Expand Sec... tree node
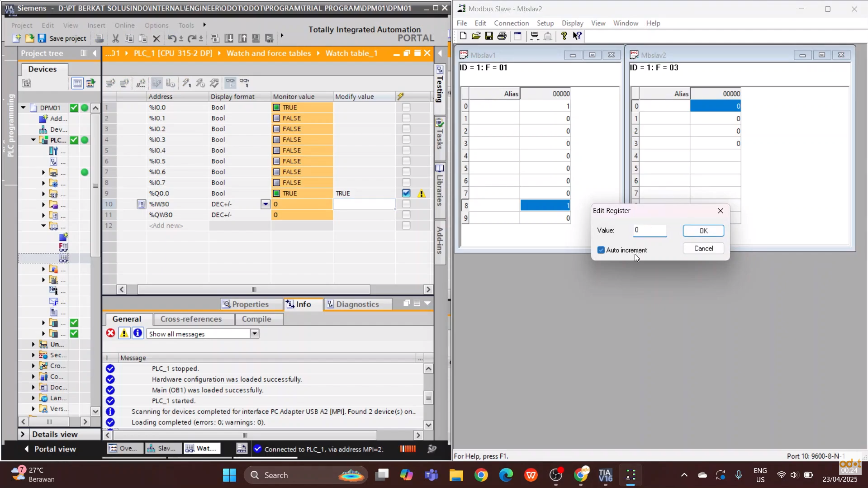The image size is (868, 488). pyautogui.click(x=33, y=355)
